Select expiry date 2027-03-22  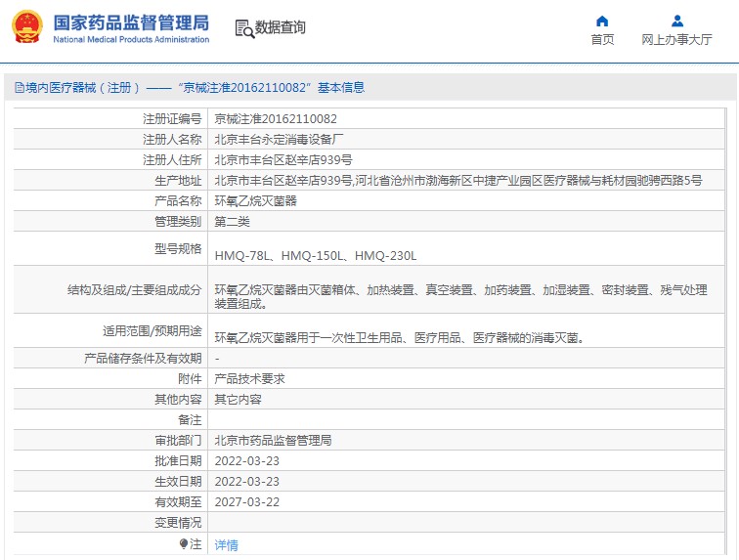pyautogui.click(x=247, y=502)
